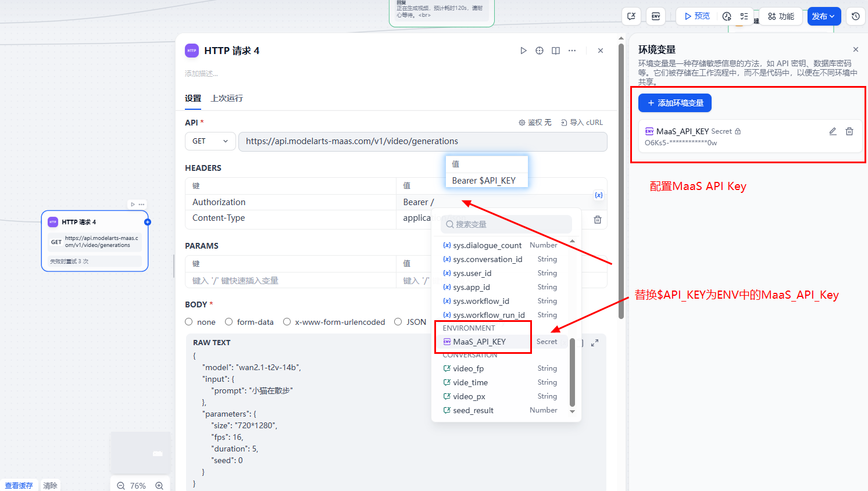Screen dimensions: 868x491
Task: Choose sys.app_id variable
Action: 501,287
